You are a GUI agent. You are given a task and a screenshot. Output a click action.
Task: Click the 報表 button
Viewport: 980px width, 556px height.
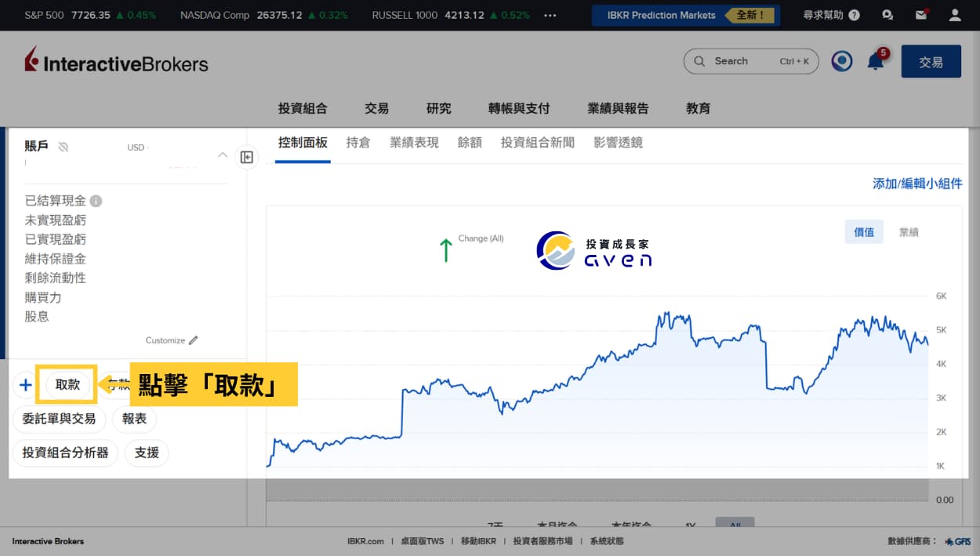[x=134, y=419]
